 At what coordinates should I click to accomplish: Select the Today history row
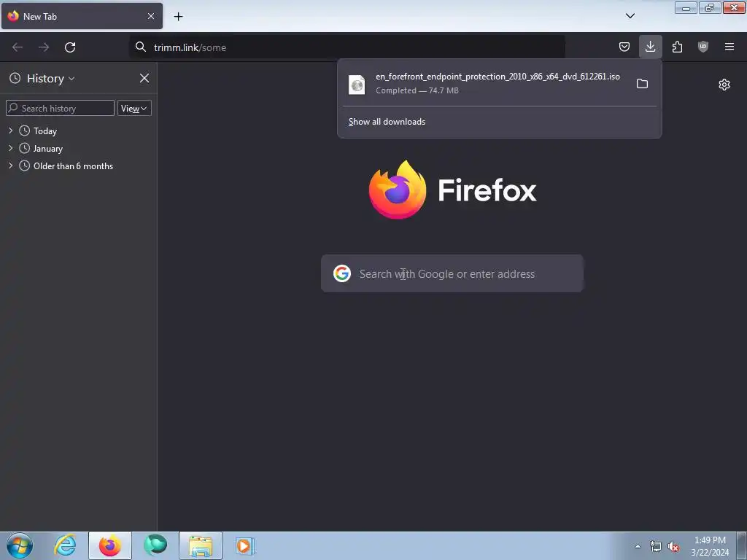(x=79, y=131)
